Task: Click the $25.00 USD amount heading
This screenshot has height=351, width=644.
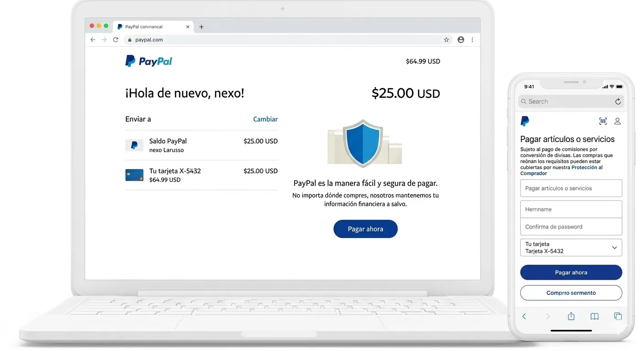Action: pos(406,93)
